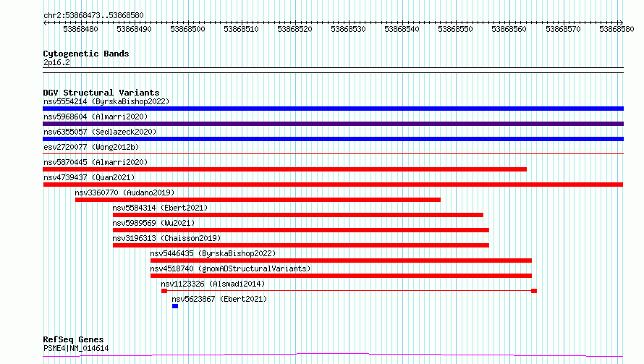
Task: Click the Cytogenetic Bands track heading
Action: [x=86, y=54]
